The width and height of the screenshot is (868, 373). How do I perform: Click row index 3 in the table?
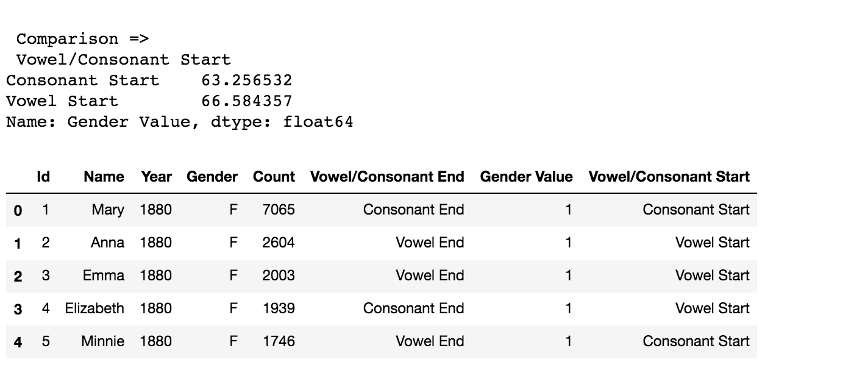coord(18,309)
